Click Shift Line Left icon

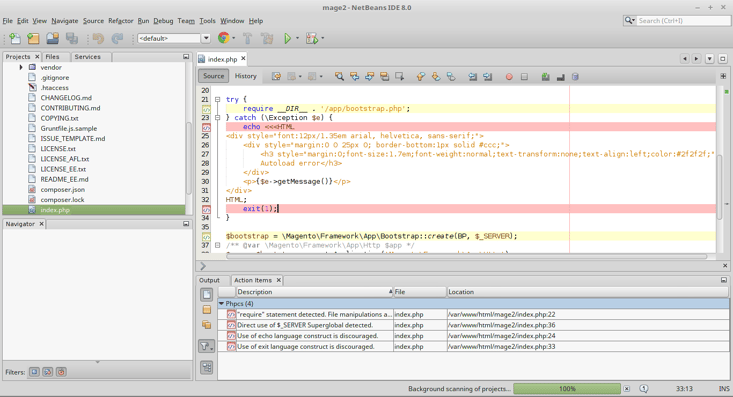click(x=473, y=76)
